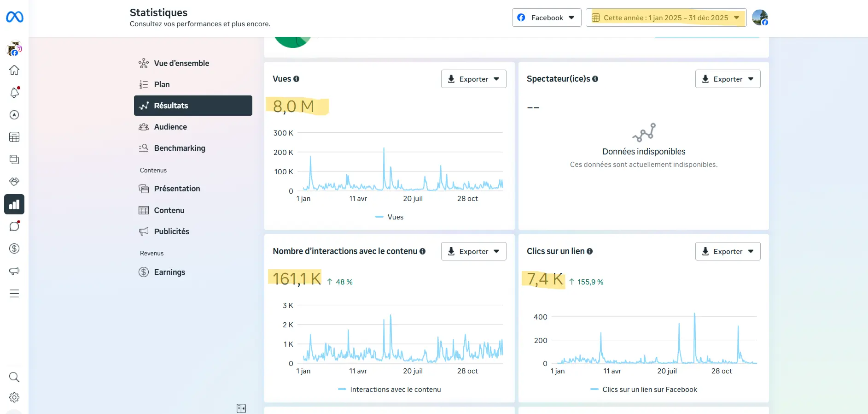This screenshot has width=868, height=414.
Task: Open the Facebook platform dropdown
Action: click(x=546, y=18)
